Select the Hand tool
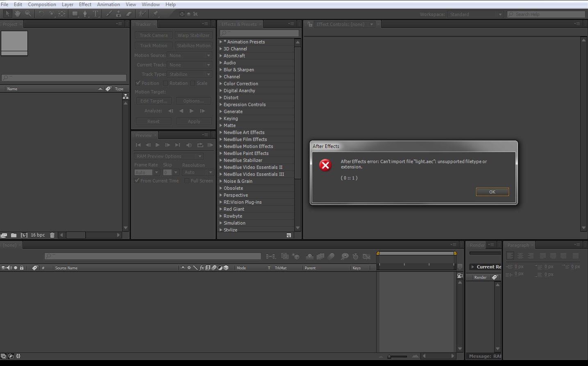This screenshot has height=366, width=588. (18, 14)
